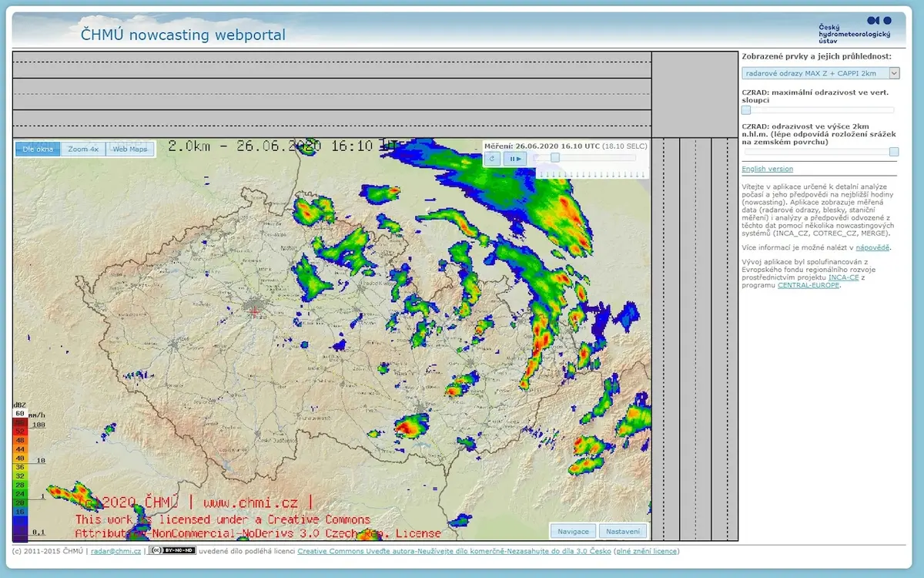Click the radar@chmi.cz email link

coord(115,551)
